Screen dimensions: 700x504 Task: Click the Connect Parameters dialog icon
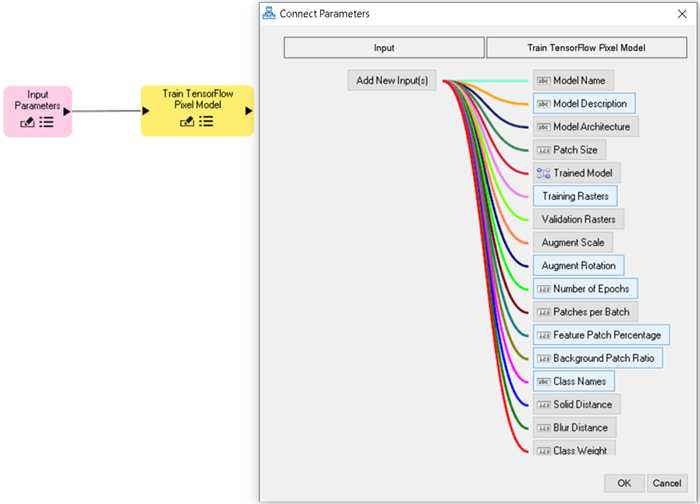pos(268,14)
